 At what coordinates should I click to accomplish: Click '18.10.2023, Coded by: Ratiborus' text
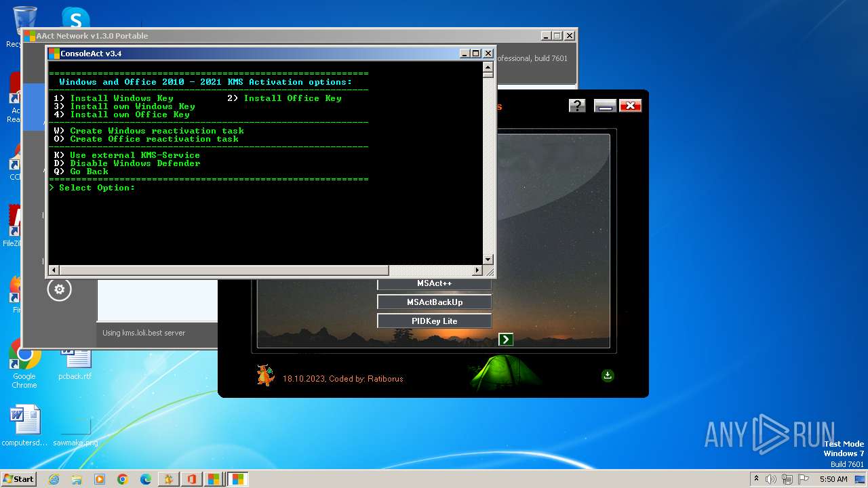click(342, 379)
